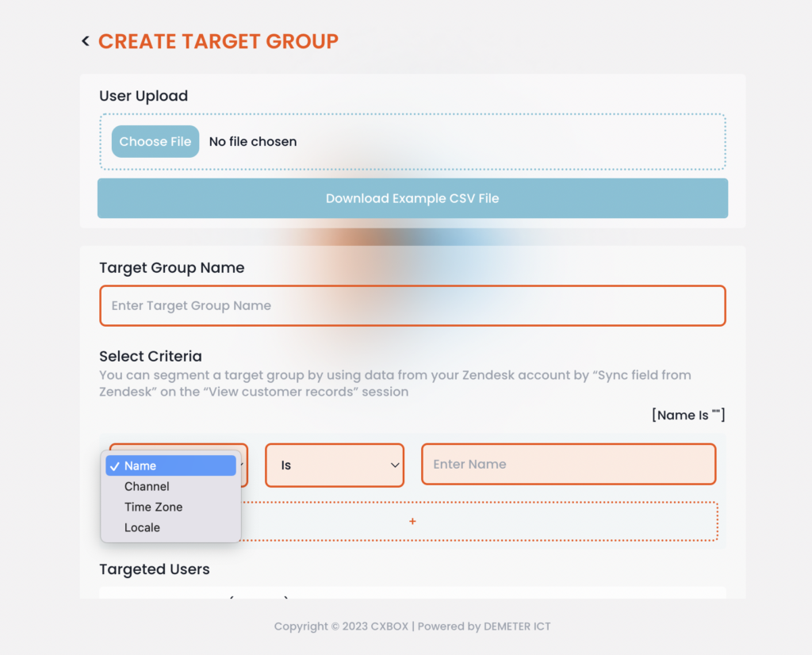Click the "No file chosen" upload text

(x=253, y=141)
